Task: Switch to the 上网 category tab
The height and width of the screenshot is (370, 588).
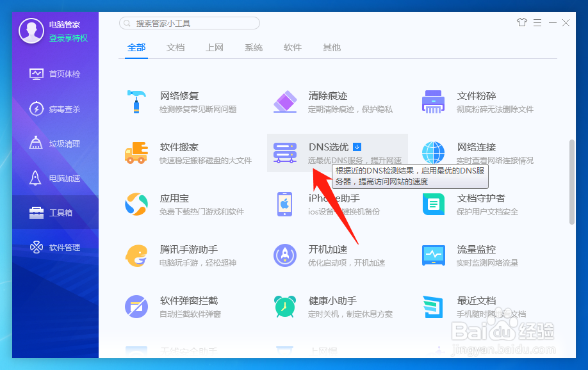Action: click(x=215, y=47)
